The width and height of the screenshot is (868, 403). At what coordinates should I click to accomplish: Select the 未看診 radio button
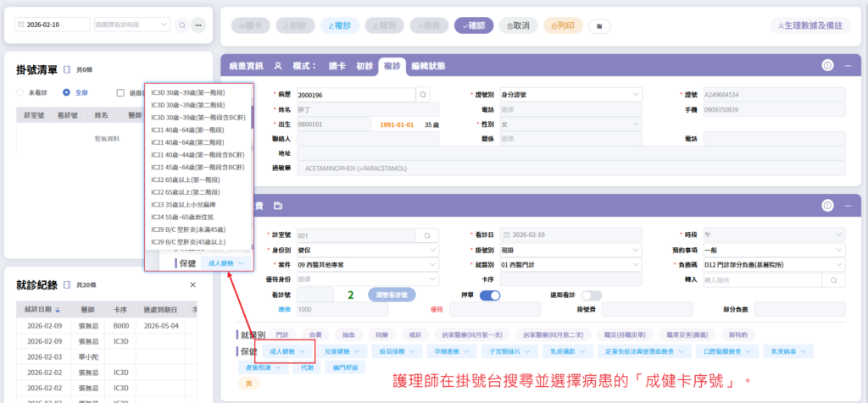(21, 93)
